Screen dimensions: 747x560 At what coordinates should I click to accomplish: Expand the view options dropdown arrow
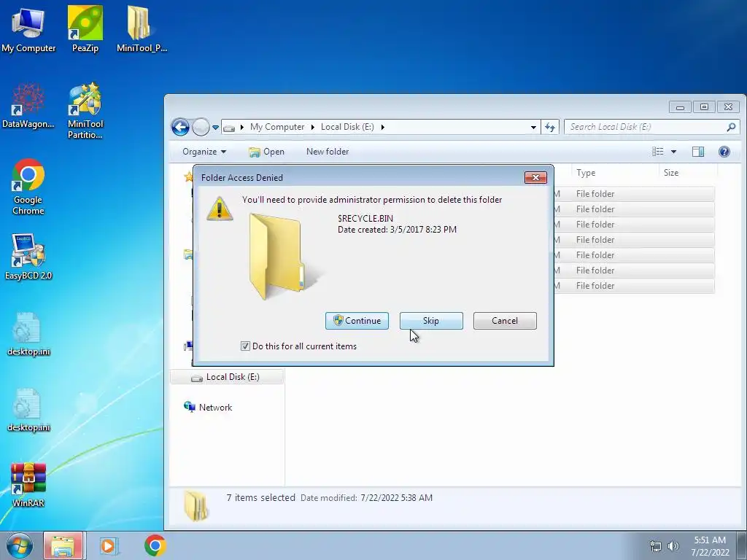(673, 152)
